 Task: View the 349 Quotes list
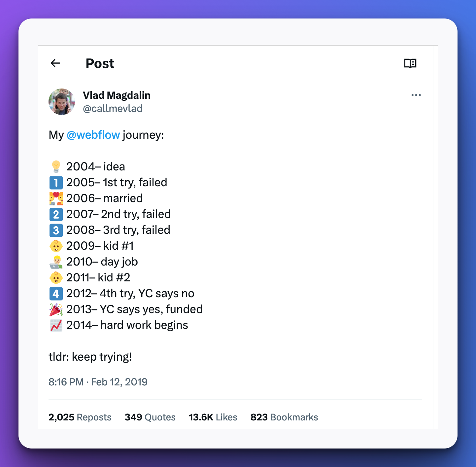pyautogui.click(x=150, y=417)
